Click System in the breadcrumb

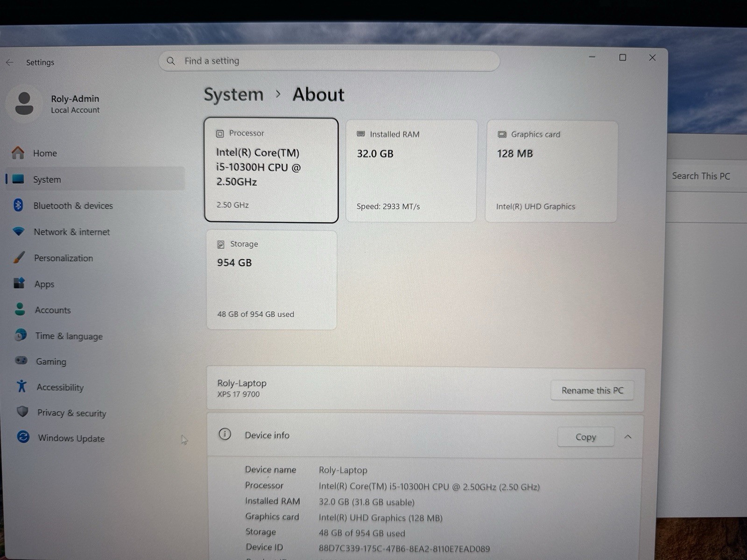click(x=233, y=95)
